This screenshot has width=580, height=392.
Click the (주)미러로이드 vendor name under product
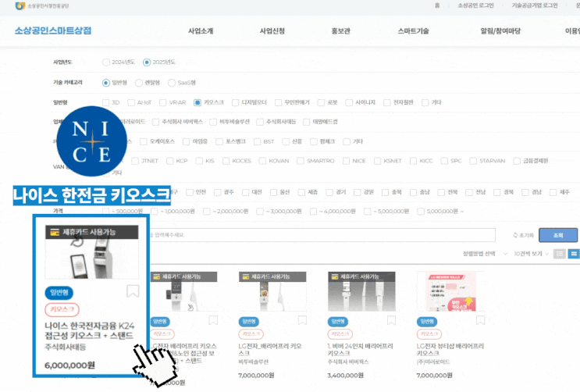tap(433, 362)
